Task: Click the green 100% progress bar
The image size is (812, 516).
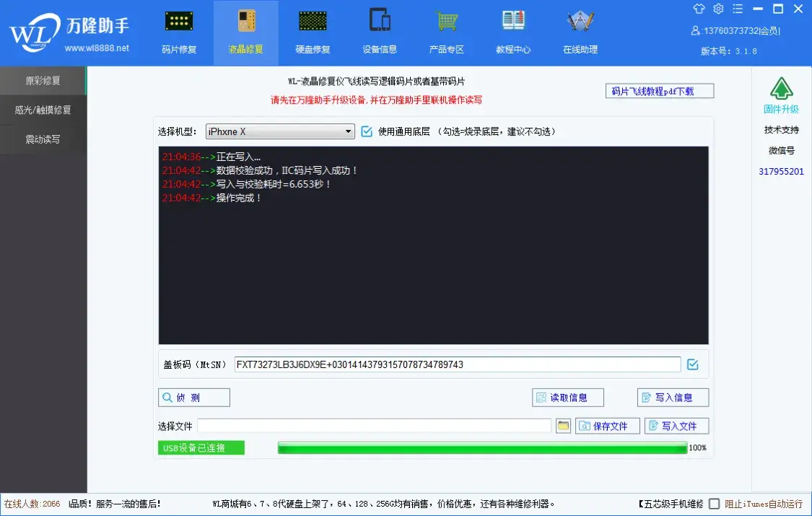Action: (x=482, y=448)
